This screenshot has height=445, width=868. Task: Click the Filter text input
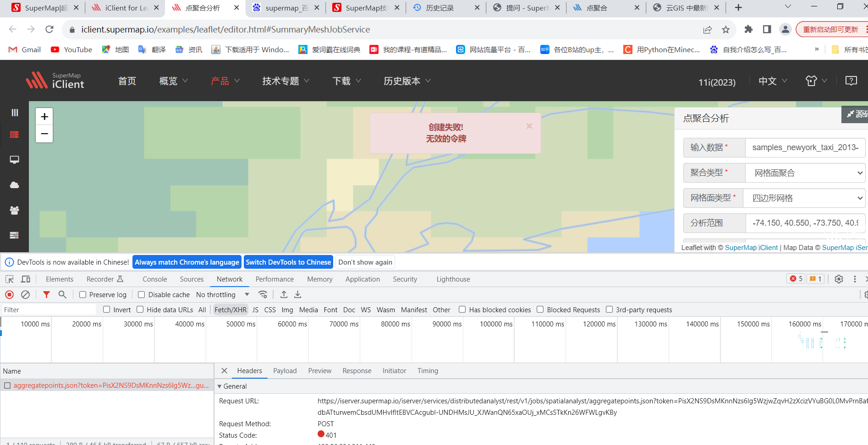[48, 309]
